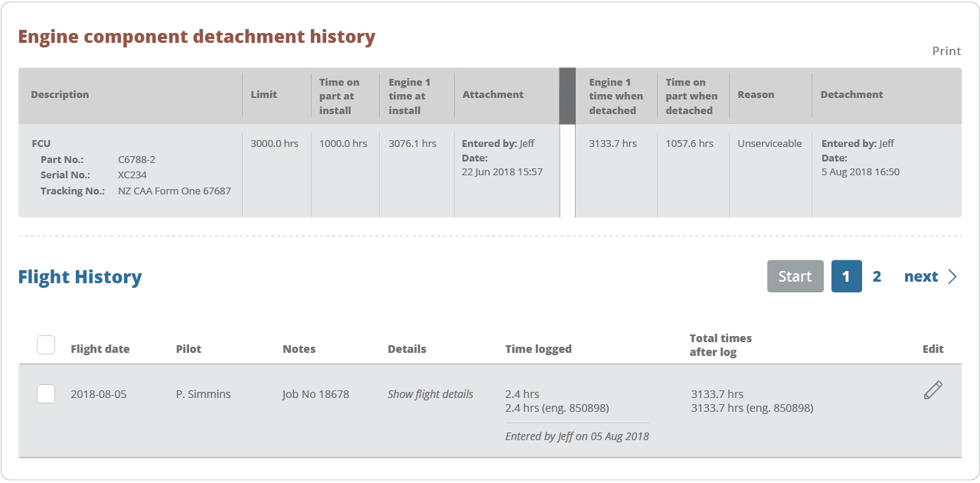This screenshot has height=483, width=980.
Task: Sort flights by Pilot column header
Action: coord(188,348)
